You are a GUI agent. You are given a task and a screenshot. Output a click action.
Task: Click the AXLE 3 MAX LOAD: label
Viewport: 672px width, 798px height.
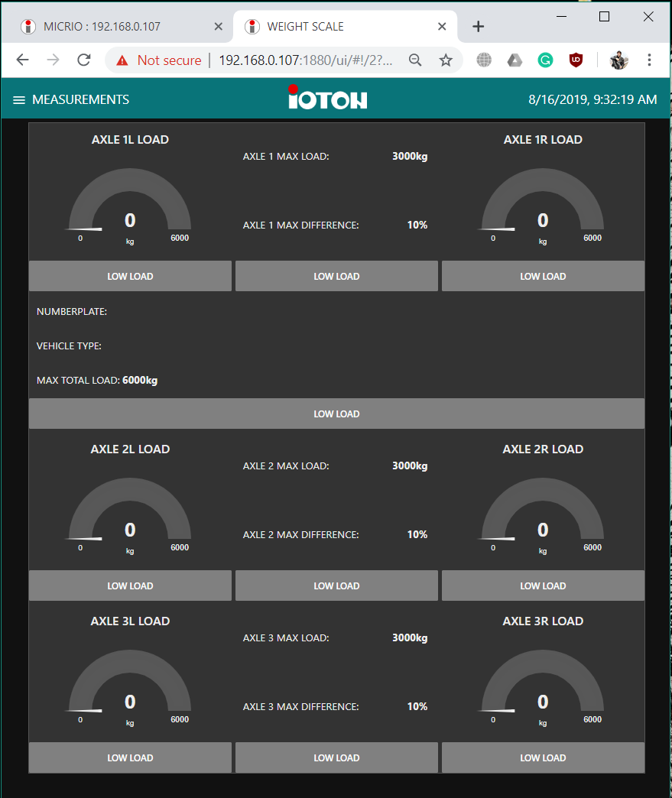[x=286, y=637]
